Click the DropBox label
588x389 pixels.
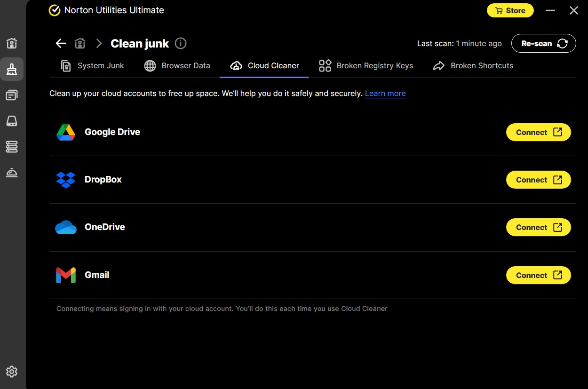tap(103, 180)
